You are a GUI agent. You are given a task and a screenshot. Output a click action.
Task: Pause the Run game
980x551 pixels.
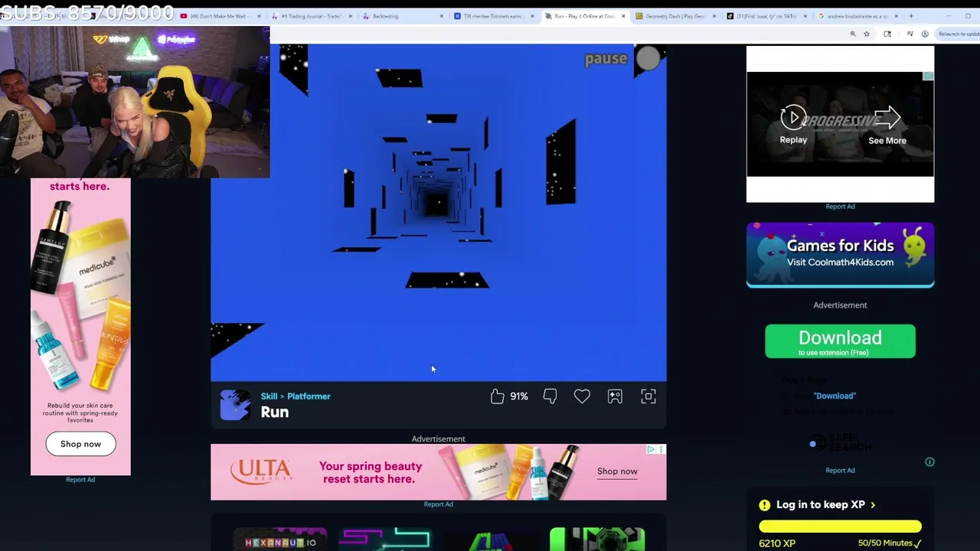pyautogui.click(x=606, y=59)
